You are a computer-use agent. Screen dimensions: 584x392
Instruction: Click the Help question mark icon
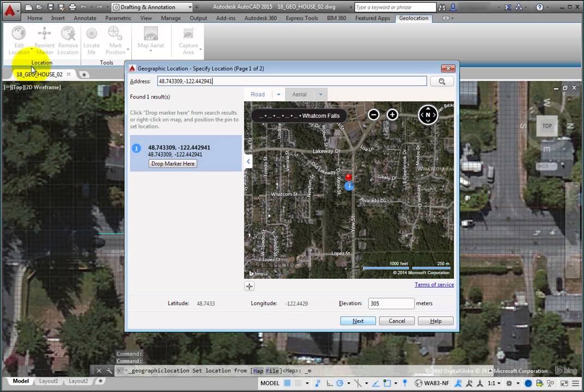539,7
